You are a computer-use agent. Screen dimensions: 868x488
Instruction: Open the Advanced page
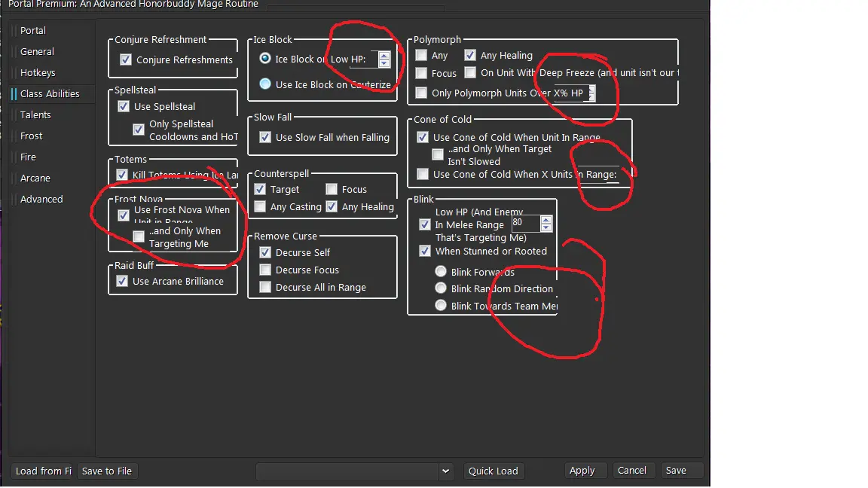pyautogui.click(x=41, y=199)
